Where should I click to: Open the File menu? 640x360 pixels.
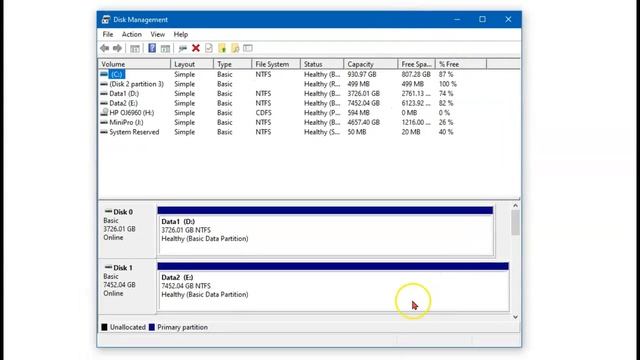(x=108, y=34)
